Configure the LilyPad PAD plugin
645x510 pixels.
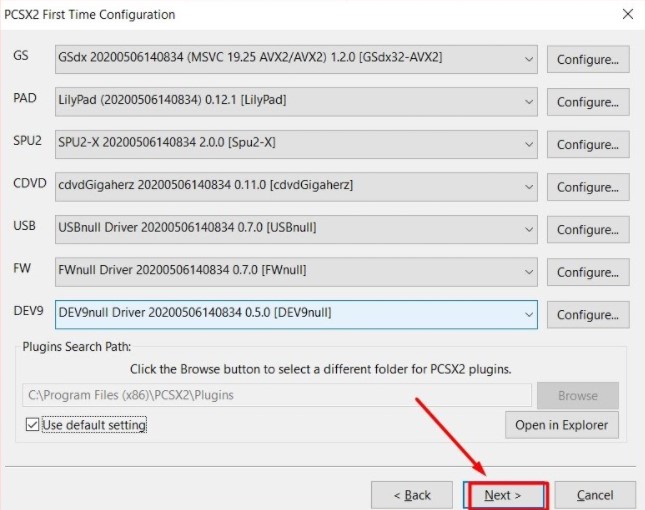587,102
